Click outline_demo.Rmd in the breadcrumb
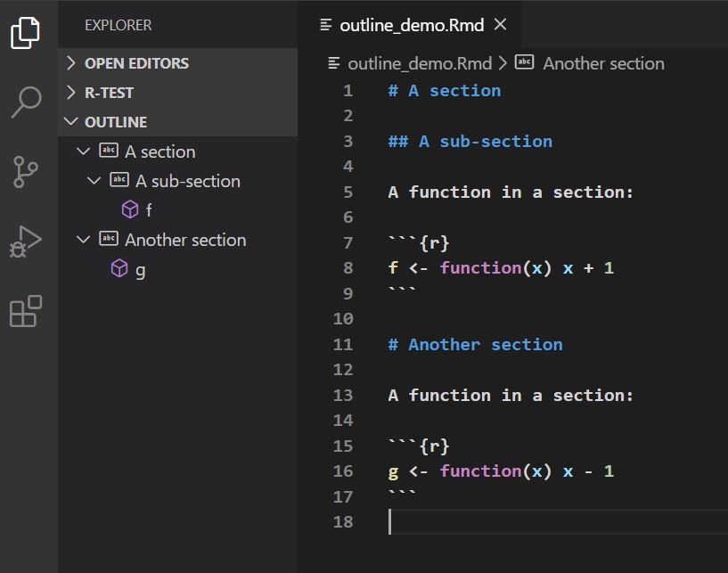This screenshot has width=728, height=573. [x=420, y=63]
